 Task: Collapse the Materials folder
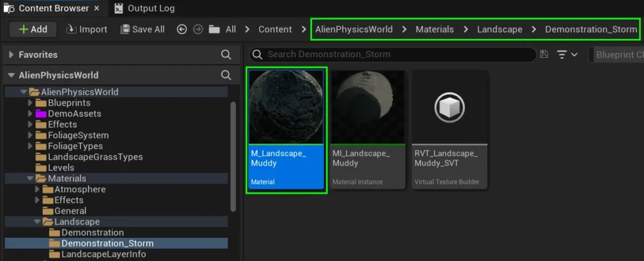(30, 179)
